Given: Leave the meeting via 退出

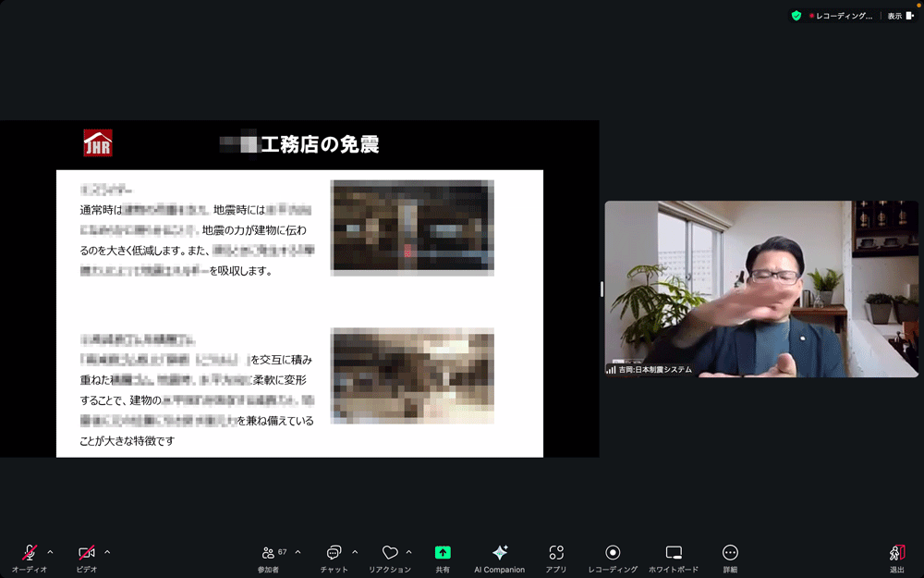Looking at the screenshot, I should 896,553.
